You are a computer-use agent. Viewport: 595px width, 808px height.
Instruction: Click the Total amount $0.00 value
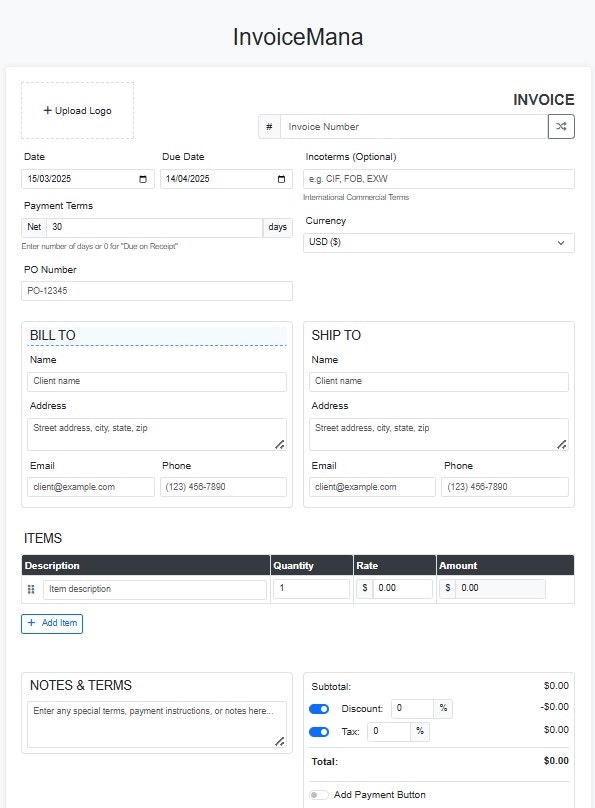[x=556, y=761]
